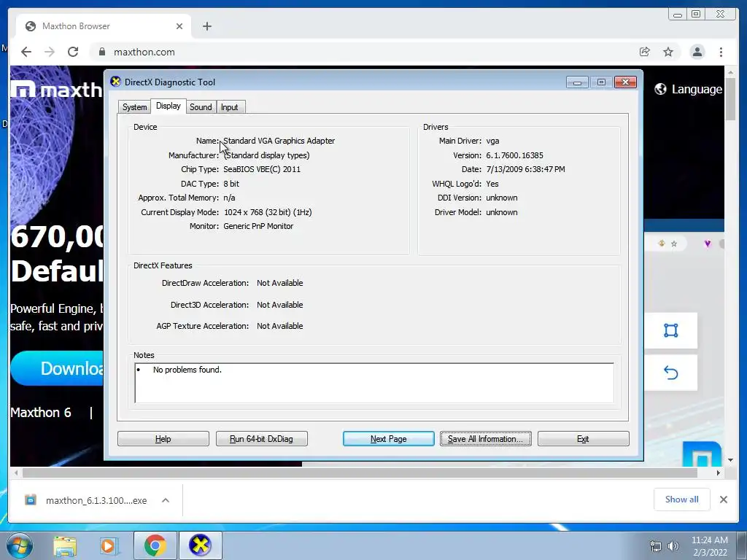
Task: Exit the DirectX Diagnostic Tool
Action: [583, 438]
